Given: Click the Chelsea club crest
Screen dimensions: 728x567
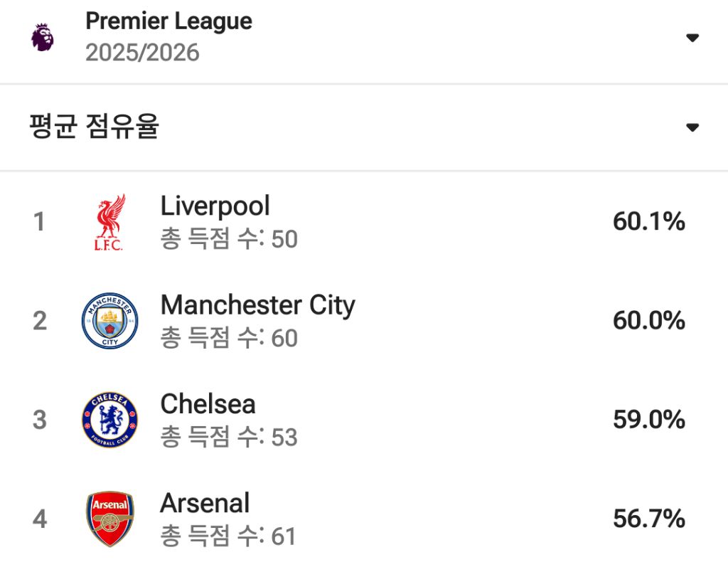Looking at the screenshot, I should click(109, 420).
